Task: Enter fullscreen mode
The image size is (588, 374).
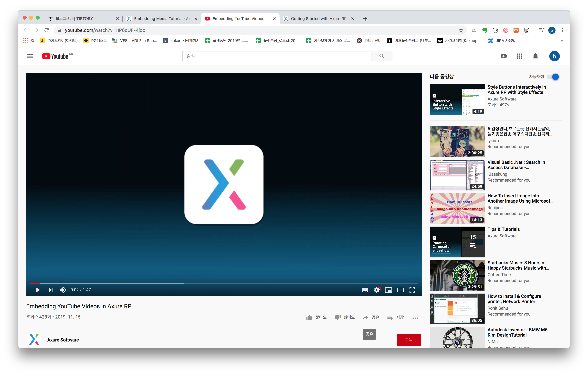Action: pyautogui.click(x=412, y=290)
